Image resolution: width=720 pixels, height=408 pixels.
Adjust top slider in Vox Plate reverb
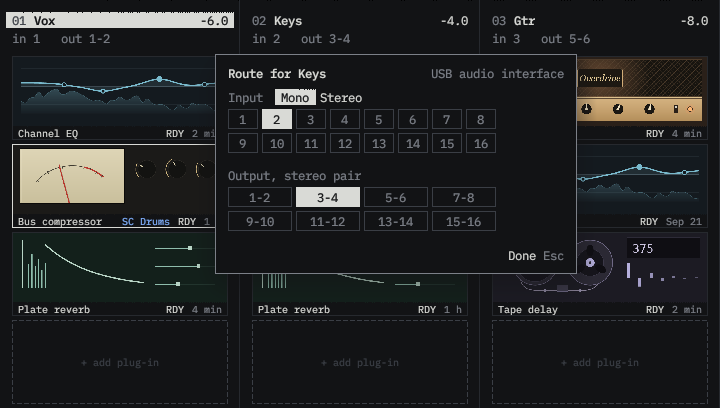point(190,248)
